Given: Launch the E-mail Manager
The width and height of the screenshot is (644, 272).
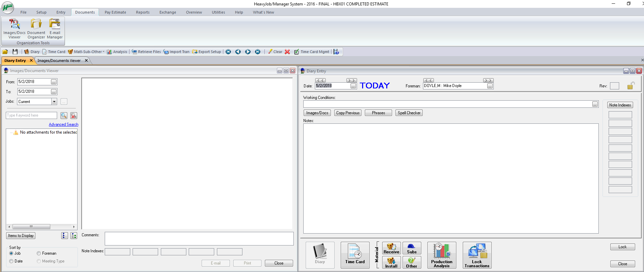Looking at the screenshot, I should [x=55, y=29].
